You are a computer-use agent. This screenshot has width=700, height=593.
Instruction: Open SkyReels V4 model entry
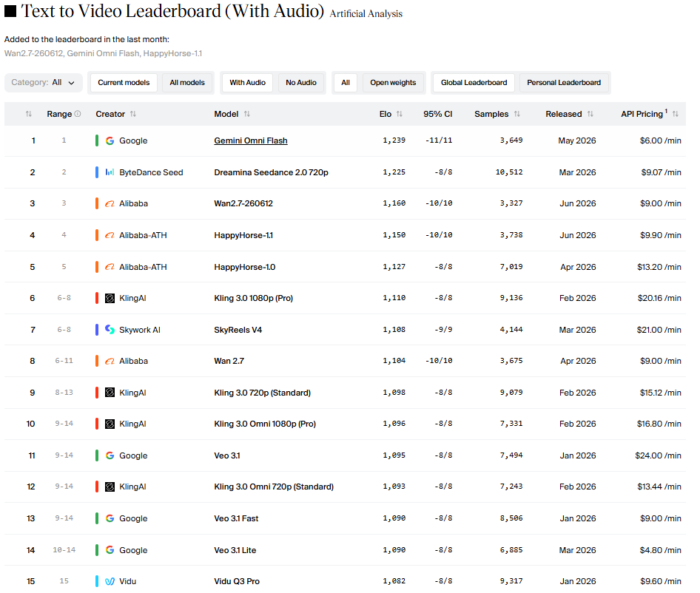point(238,330)
